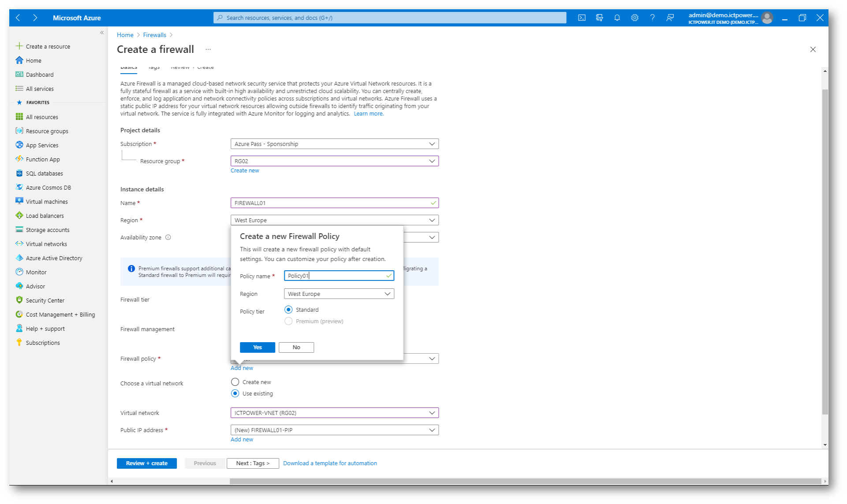Click Add new under Public IP address

[x=242, y=440]
